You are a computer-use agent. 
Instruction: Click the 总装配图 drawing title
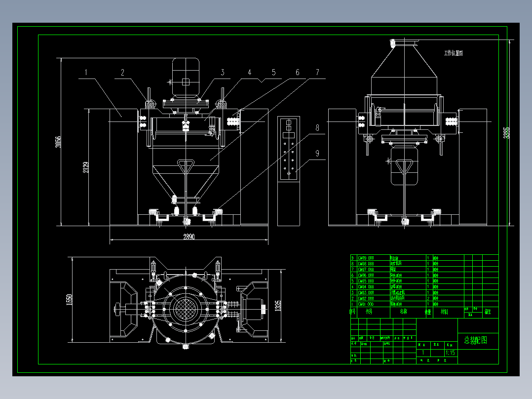(476, 340)
